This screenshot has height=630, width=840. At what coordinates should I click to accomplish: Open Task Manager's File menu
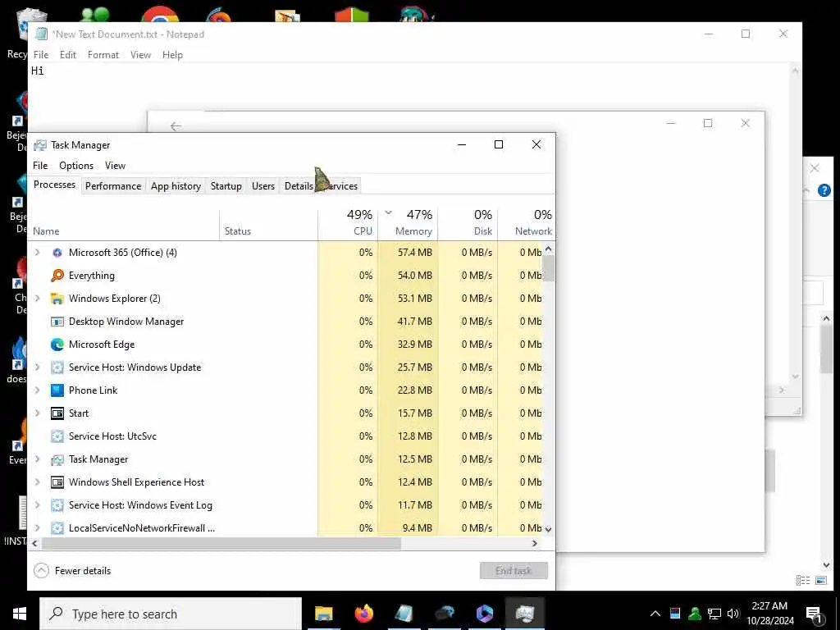(40, 166)
